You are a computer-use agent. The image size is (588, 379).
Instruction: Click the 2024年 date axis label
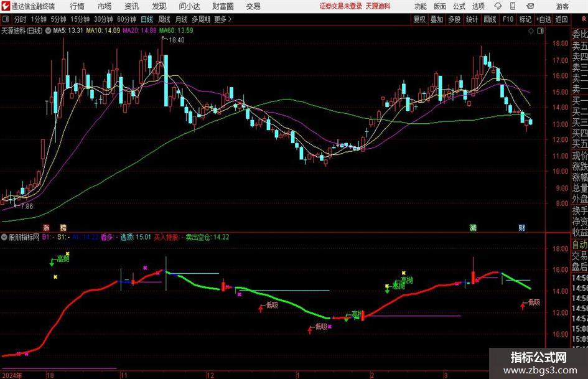pos(12,375)
